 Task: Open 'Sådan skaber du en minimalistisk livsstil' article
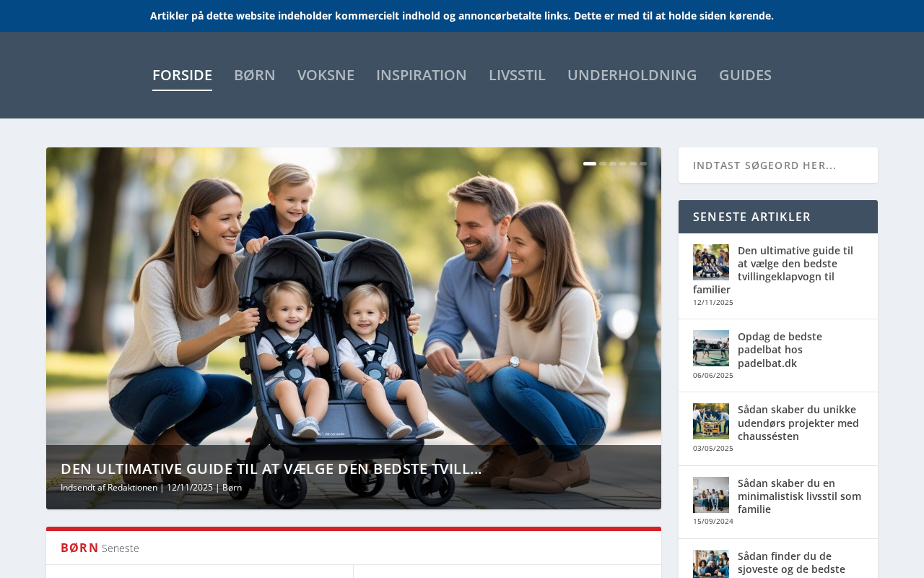(799, 496)
